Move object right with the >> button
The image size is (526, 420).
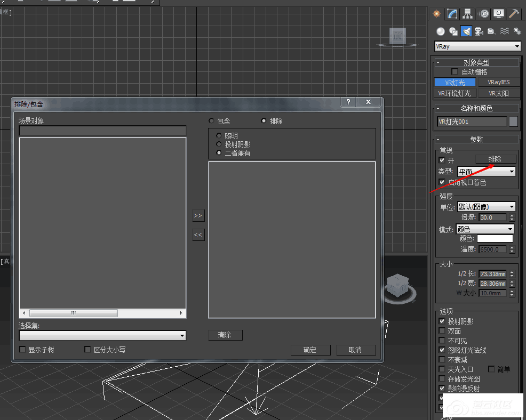click(198, 215)
